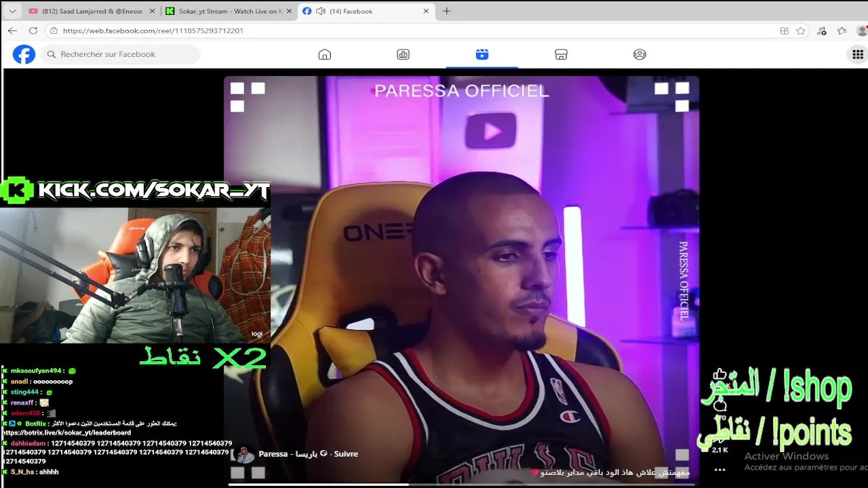The height and width of the screenshot is (488, 868).
Task: Open the reel more options dots
Action: pos(720,470)
